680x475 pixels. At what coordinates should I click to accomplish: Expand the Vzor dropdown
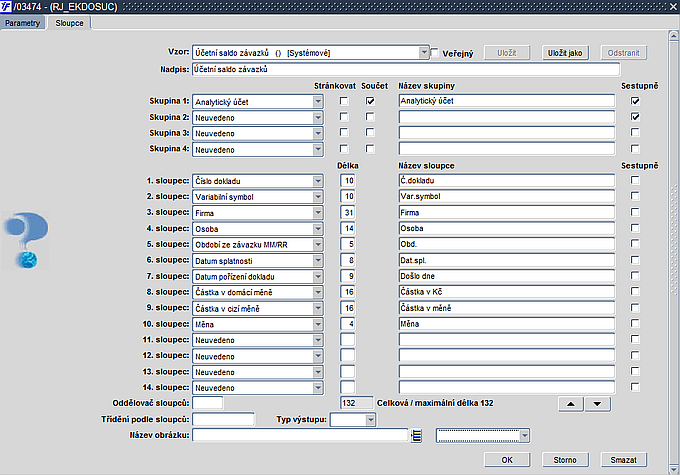424,52
